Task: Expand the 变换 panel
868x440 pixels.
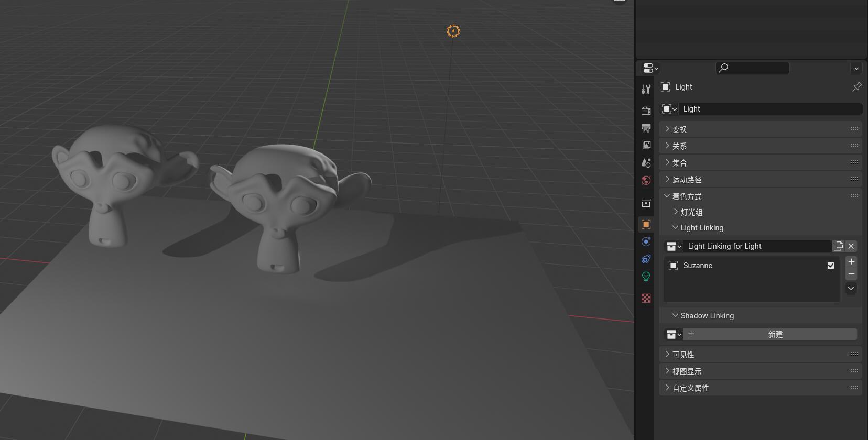Action: point(760,129)
